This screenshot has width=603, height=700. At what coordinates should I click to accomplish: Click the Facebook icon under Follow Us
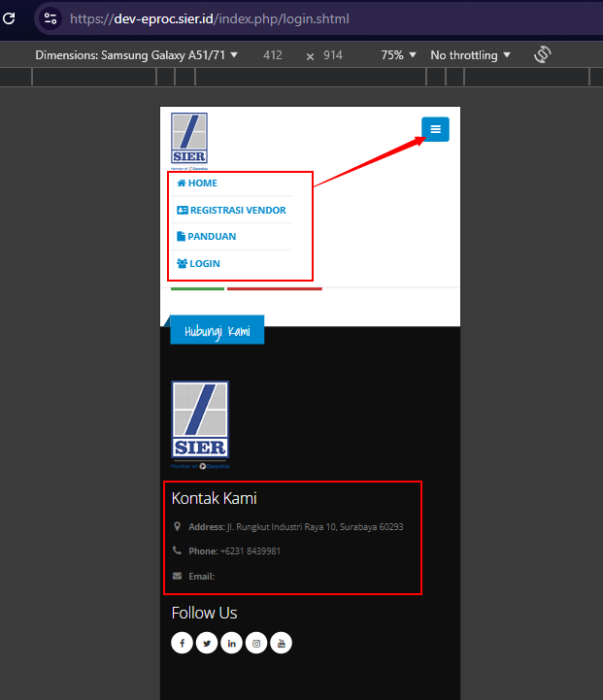click(182, 643)
